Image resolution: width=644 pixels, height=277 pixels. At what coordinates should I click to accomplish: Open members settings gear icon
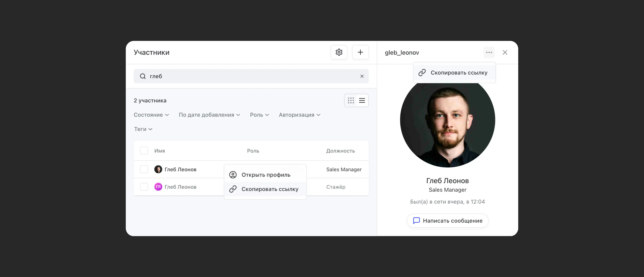pos(339,52)
